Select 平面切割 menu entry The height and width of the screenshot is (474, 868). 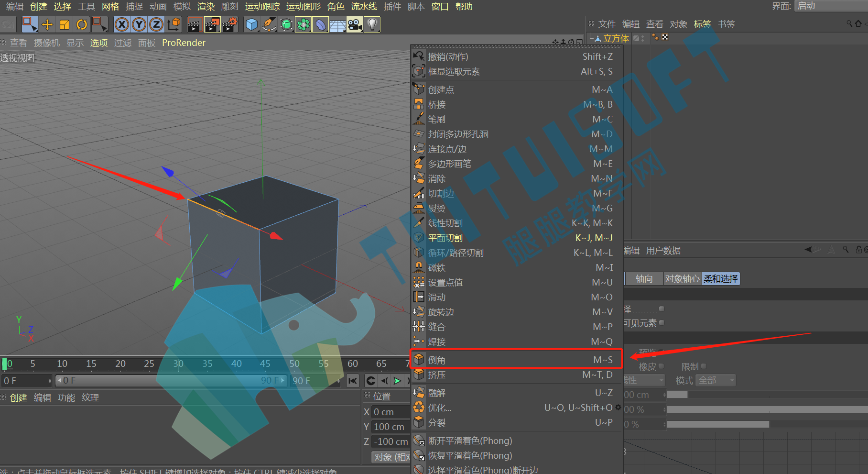point(516,238)
